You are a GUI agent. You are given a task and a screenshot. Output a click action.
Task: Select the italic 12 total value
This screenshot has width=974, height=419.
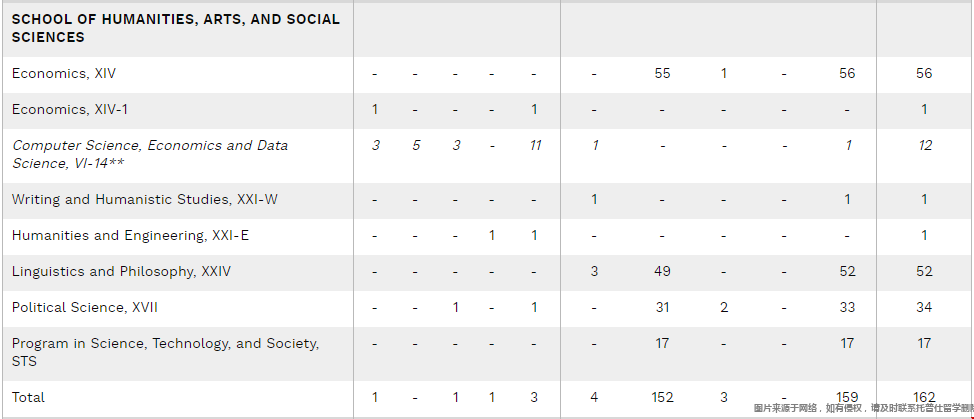925,145
